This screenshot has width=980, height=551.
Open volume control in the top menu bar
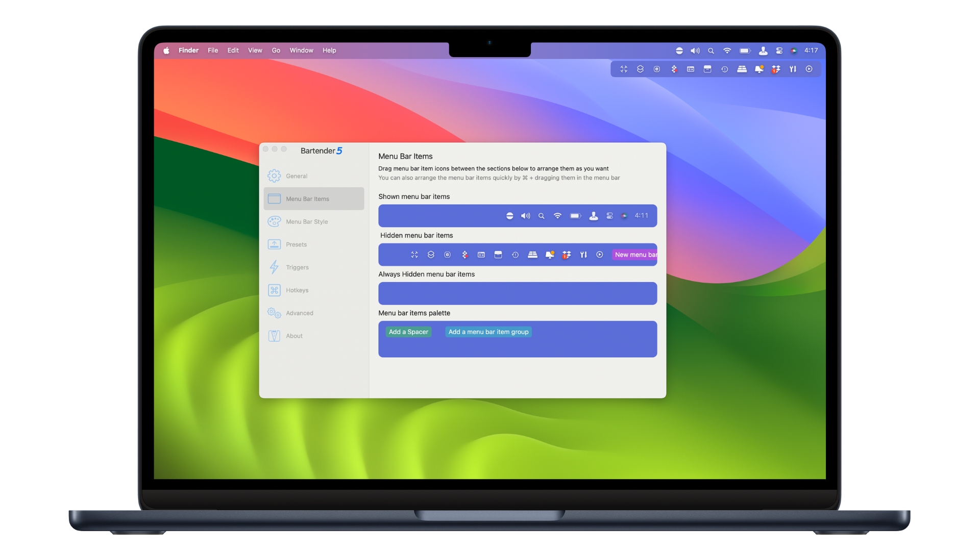pos(695,51)
